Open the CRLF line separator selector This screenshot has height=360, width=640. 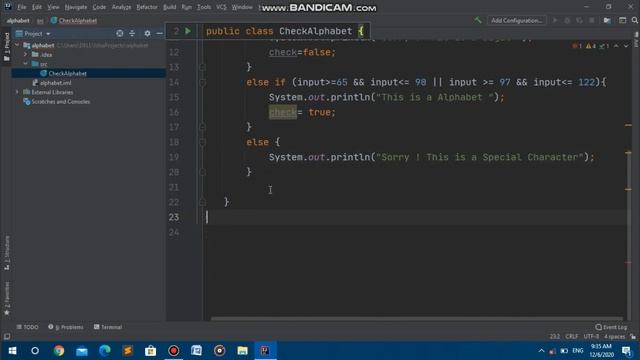pos(571,336)
